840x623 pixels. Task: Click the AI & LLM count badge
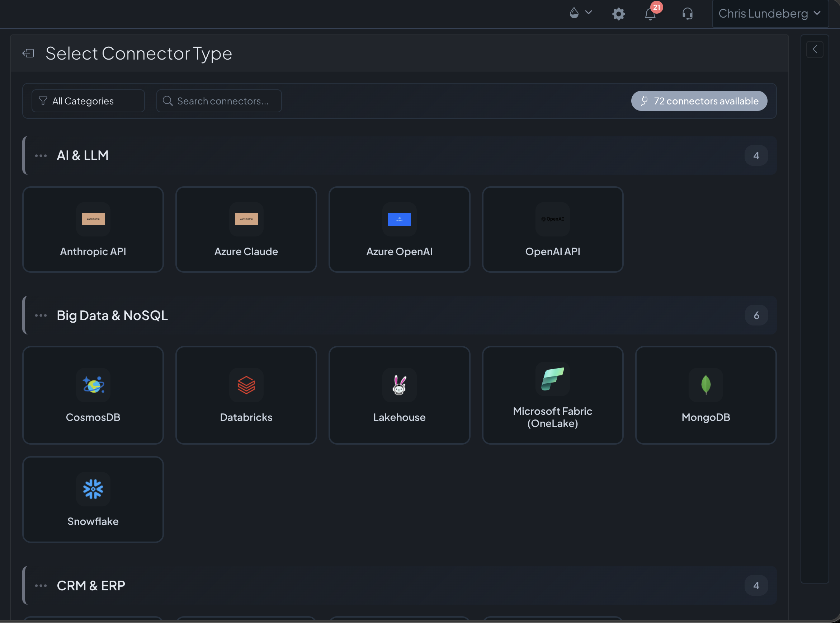tap(756, 155)
